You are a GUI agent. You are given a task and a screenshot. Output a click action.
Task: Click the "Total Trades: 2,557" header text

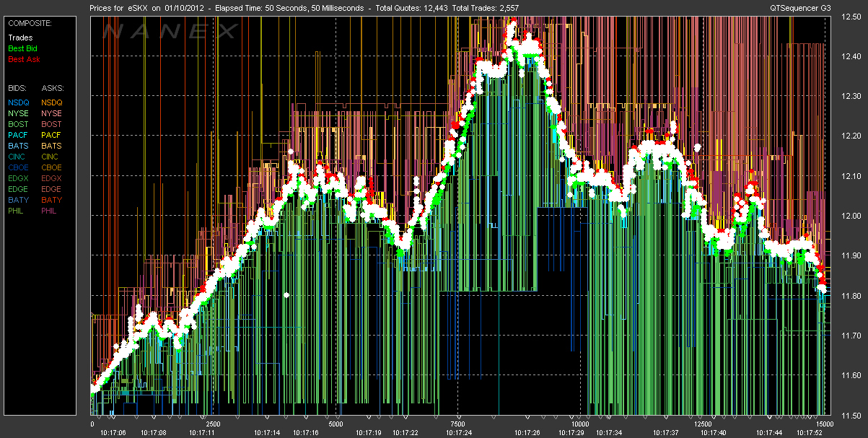(485, 8)
